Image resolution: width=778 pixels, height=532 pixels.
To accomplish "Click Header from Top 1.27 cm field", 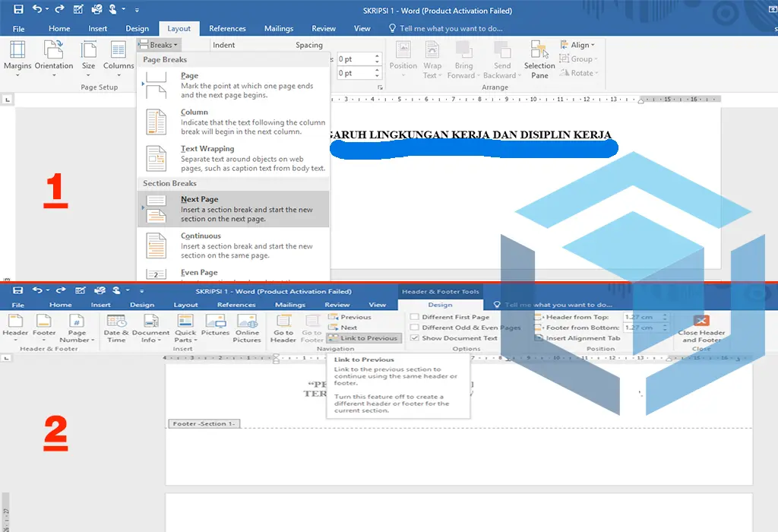I will [x=642, y=317].
